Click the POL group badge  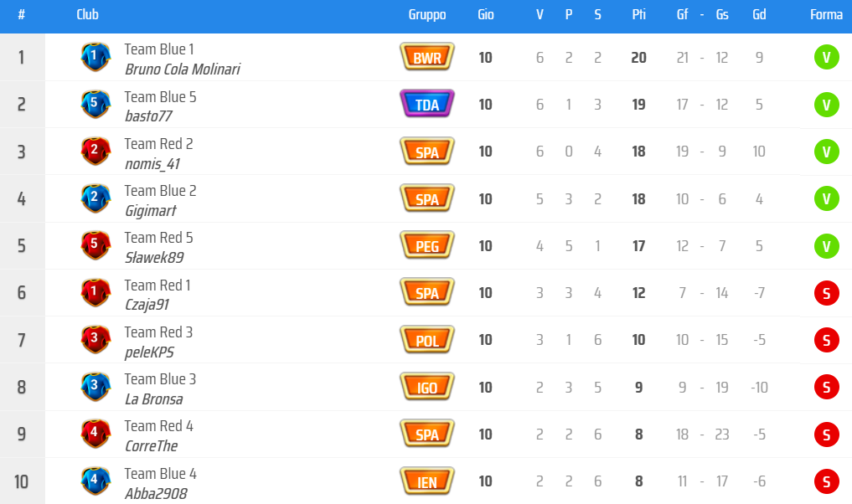tap(427, 340)
